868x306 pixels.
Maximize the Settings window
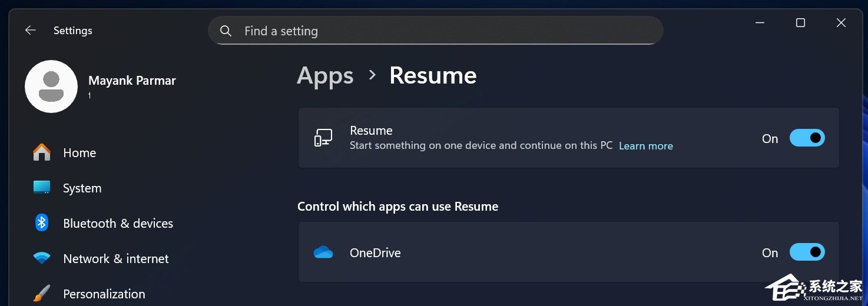point(800,23)
